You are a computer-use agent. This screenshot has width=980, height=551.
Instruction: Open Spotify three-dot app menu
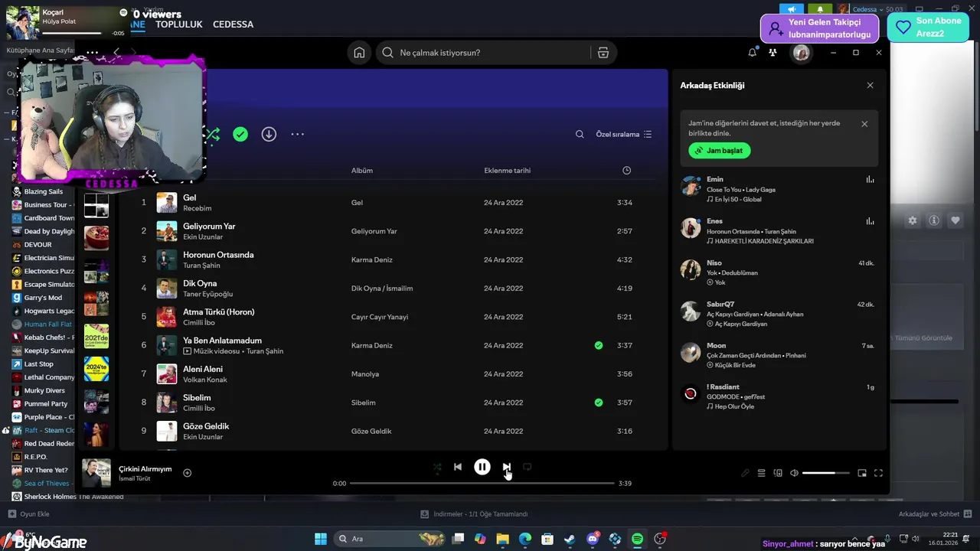click(x=92, y=52)
